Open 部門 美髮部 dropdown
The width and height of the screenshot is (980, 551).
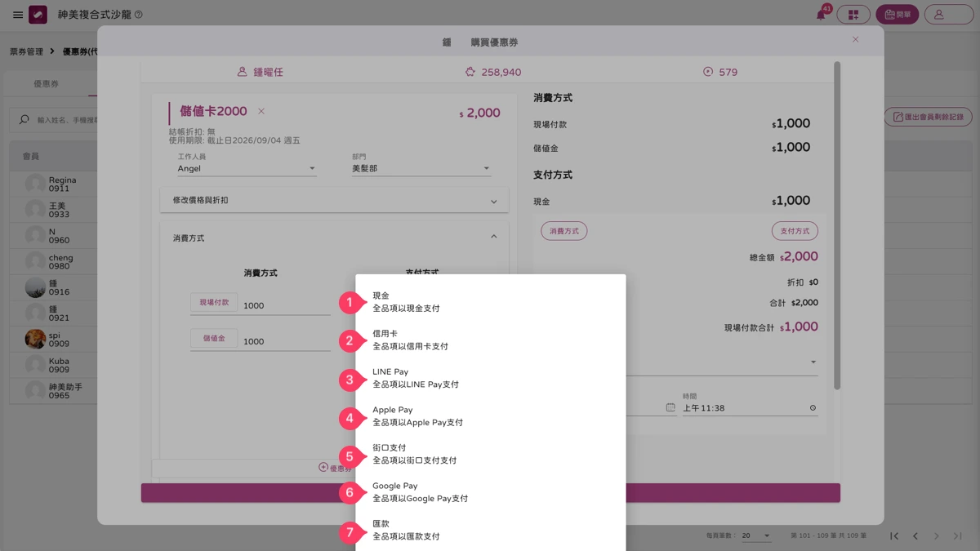pyautogui.click(x=421, y=168)
